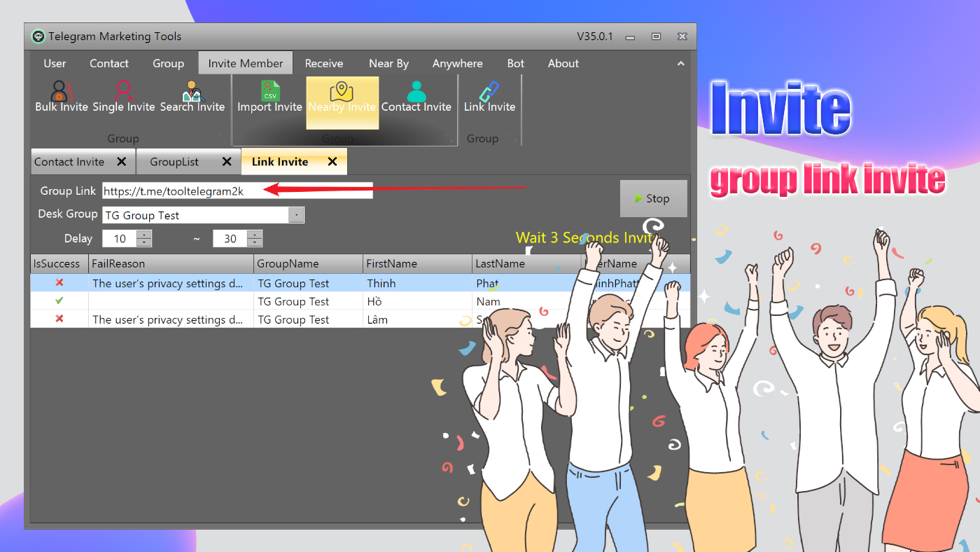Click inside the Group Link input field
This screenshot has width=980, height=552.
tap(210, 191)
